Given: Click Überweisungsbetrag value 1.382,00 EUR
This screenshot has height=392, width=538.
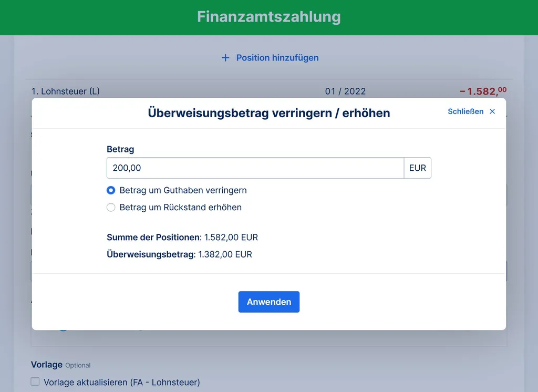Looking at the screenshot, I should (x=225, y=254).
